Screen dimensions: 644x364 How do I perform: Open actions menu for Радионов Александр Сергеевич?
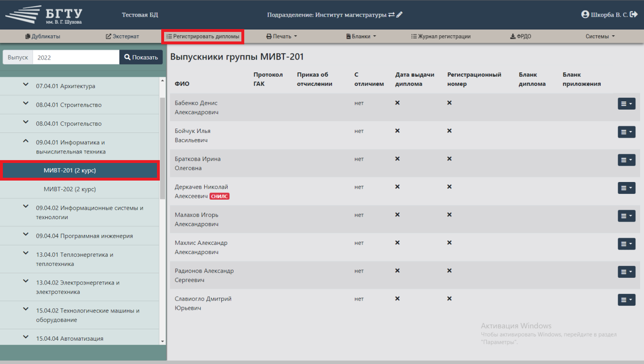tap(626, 272)
